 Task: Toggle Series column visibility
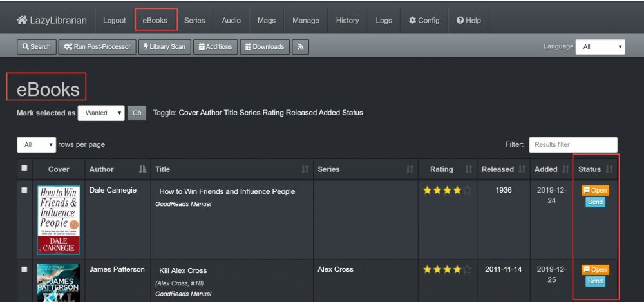[x=250, y=113]
